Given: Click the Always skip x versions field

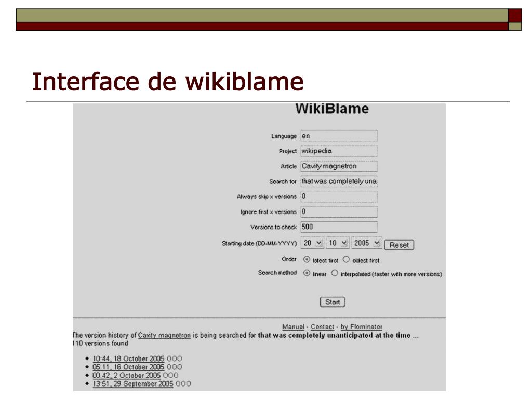Looking at the screenshot, I should click(x=339, y=196).
